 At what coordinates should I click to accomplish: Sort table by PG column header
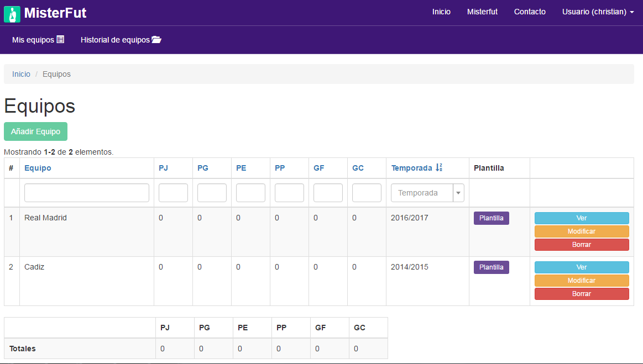(x=202, y=168)
